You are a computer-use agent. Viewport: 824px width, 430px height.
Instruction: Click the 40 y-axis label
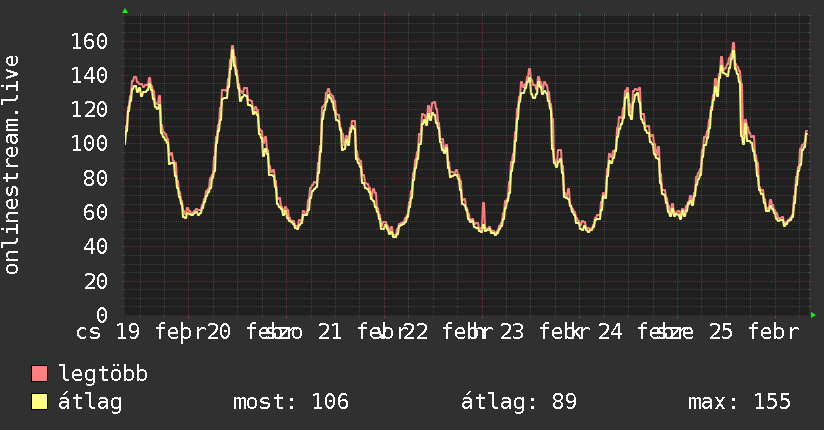(x=96, y=247)
